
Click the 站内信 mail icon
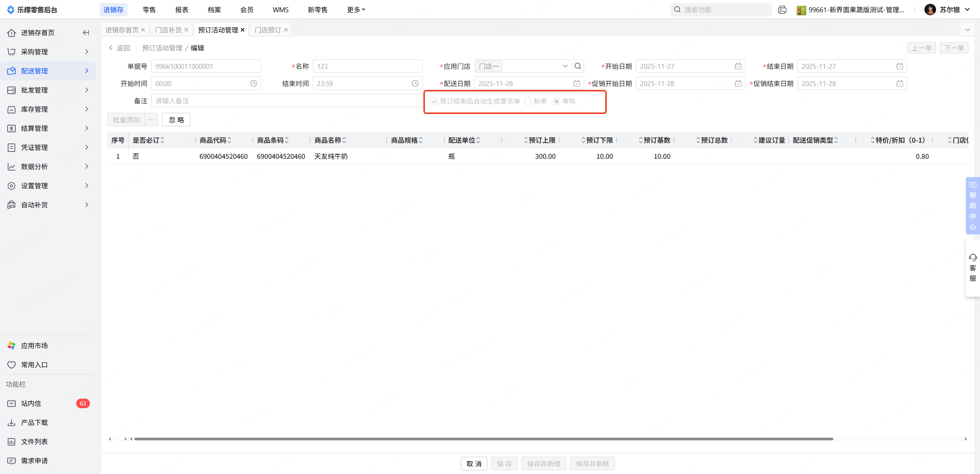click(11, 403)
